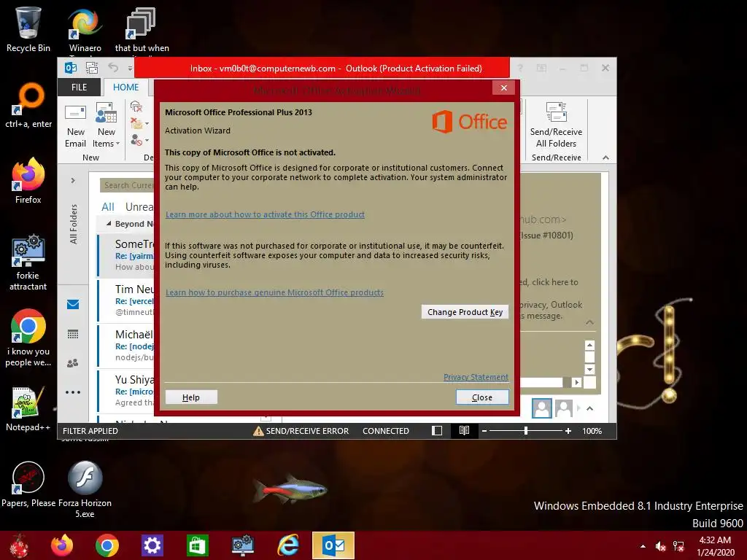Open Internet Explorer from the taskbar

pyautogui.click(x=288, y=545)
